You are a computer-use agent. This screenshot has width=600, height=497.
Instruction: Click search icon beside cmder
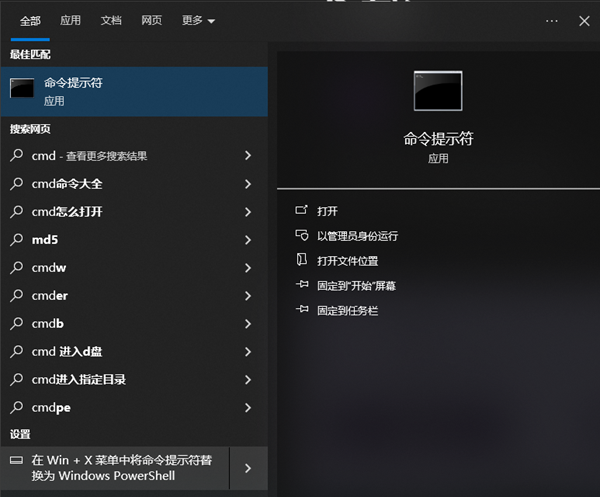tap(16, 295)
